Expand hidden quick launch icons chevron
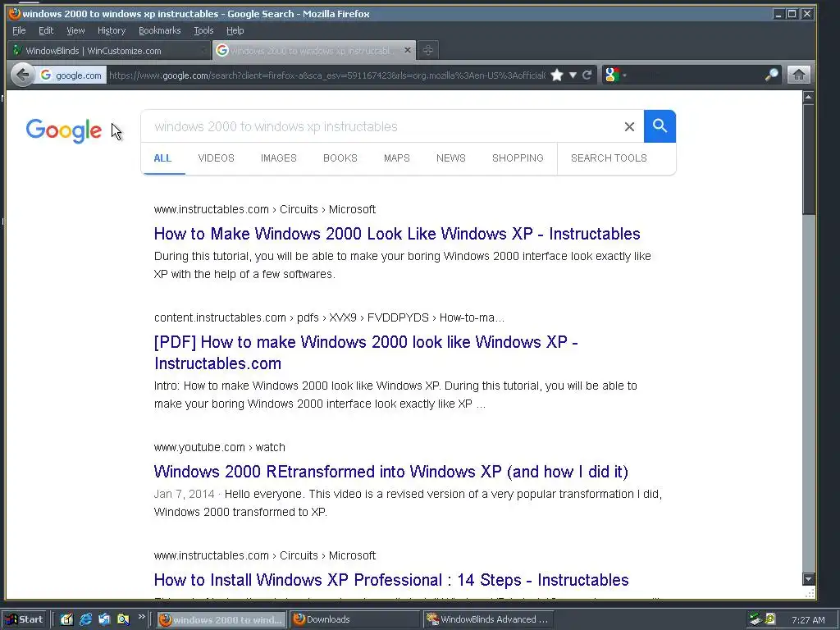Viewport: 840px width, 630px height. tap(141, 617)
